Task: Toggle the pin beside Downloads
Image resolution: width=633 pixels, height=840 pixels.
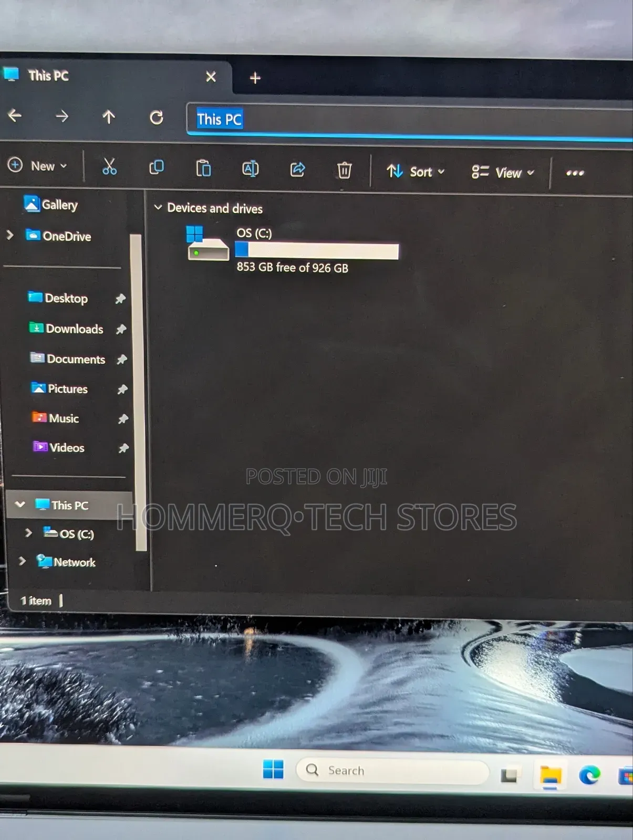Action: (x=121, y=329)
